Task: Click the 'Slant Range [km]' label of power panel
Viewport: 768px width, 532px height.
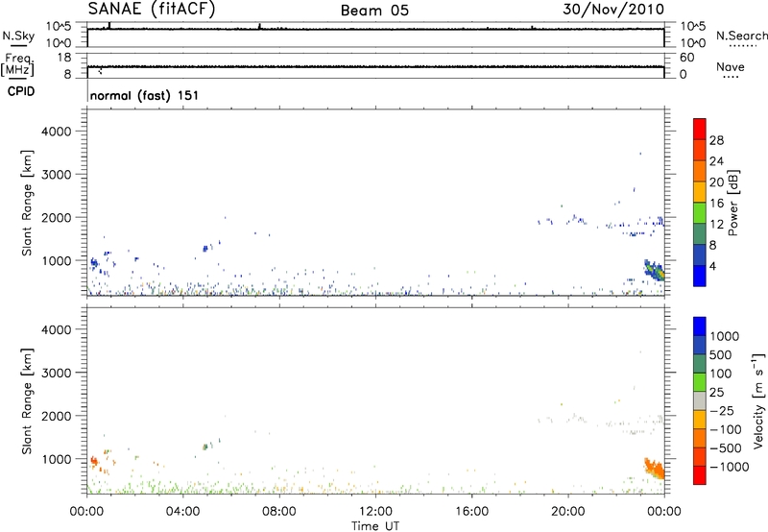Action: coord(27,203)
